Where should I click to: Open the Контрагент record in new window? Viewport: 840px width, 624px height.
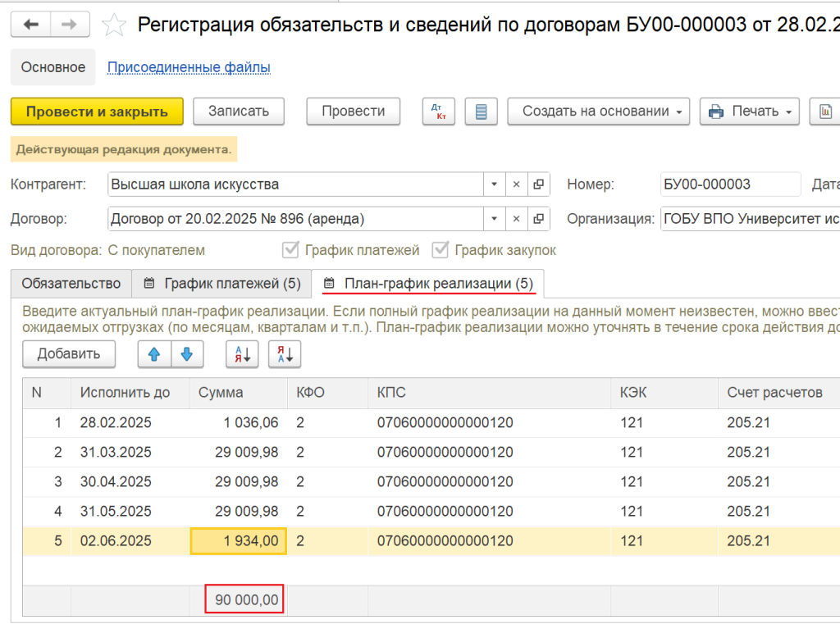pos(538,184)
